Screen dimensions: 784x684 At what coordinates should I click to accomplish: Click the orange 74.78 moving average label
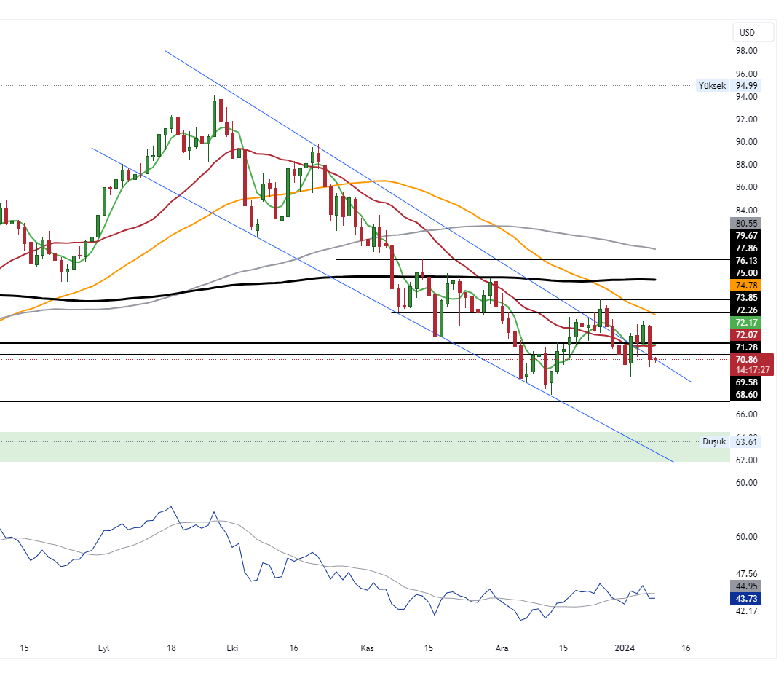coord(748,285)
